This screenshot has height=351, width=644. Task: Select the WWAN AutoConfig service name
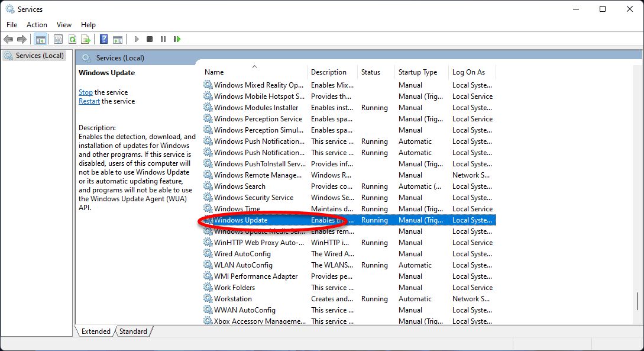[244, 310]
